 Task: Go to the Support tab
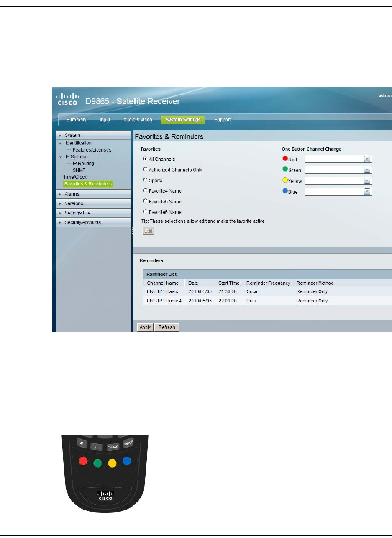point(223,120)
